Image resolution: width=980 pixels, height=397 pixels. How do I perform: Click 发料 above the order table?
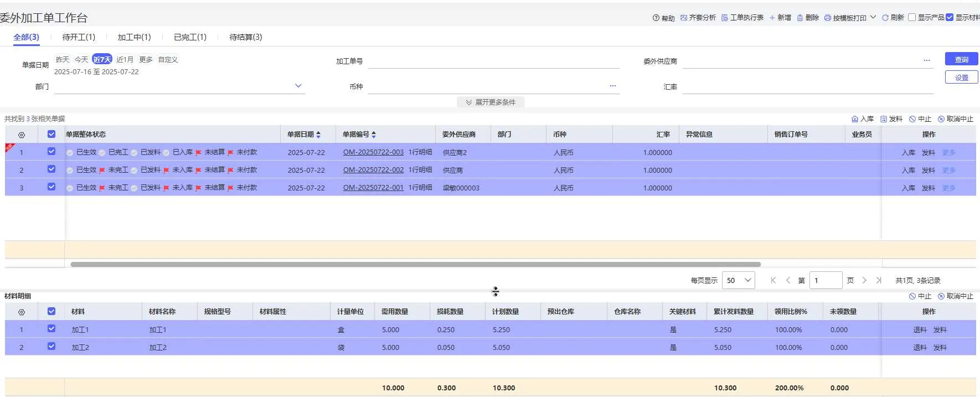[891, 119]
